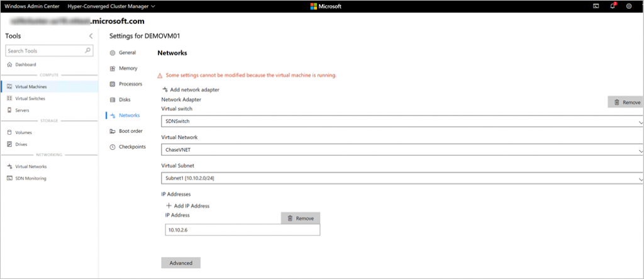The width and height of the screenshot is (644, 279).
Task: Expand the Virtual switch SDNSwitch dropdown
Action: pos(641,122)
